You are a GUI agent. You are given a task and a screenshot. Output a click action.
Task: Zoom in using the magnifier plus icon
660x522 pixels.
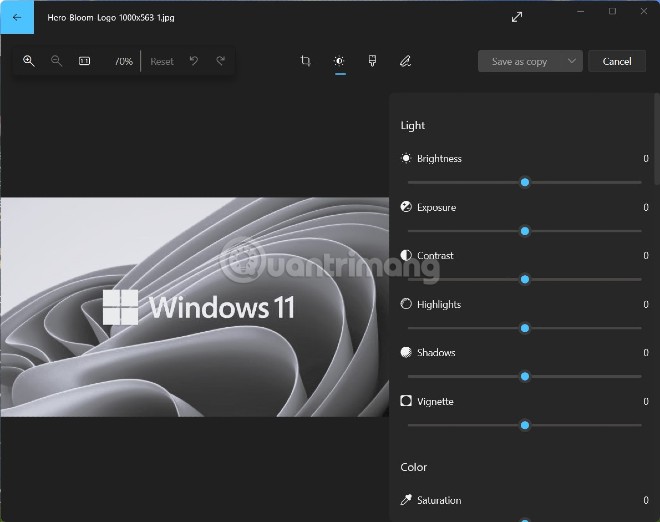click(29, 61)
